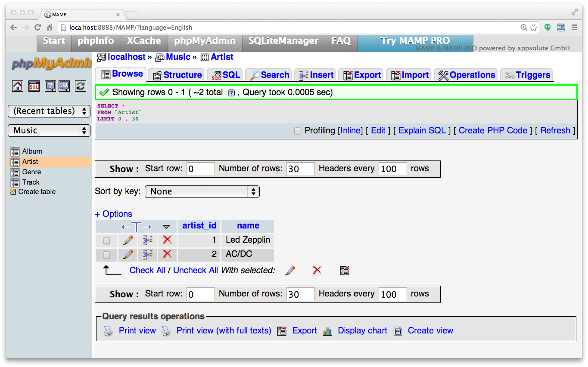Click the PHP extension icon in Chrome toolbar
This screenshot has height=367, width=588.
[x=561, y=27]
